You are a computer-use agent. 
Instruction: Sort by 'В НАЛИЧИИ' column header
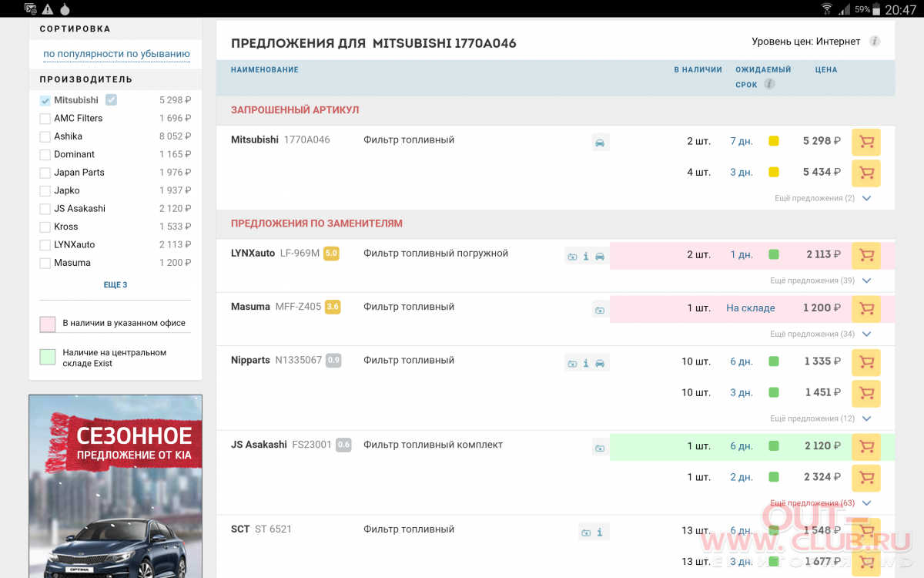pyautogui.click(x=698, y=70)
